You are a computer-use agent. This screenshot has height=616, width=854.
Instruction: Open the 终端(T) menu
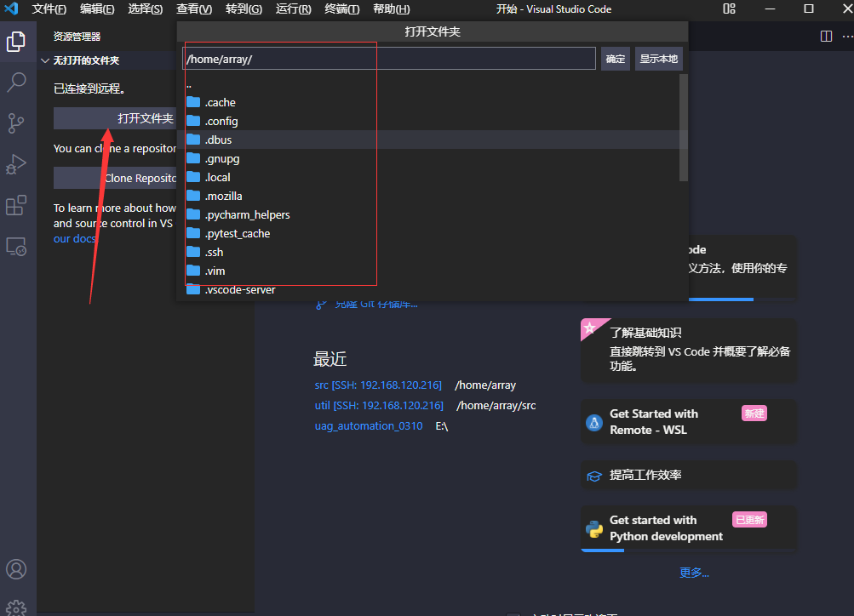[342, 9]
